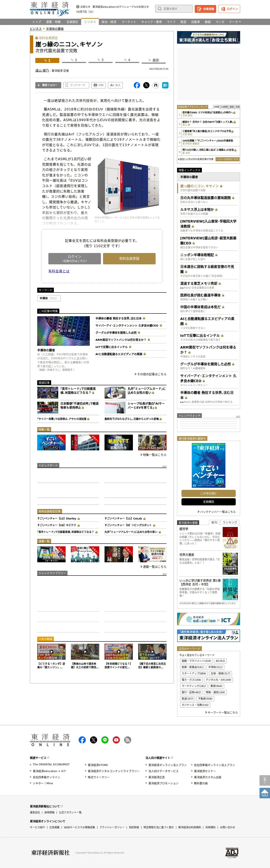Click the paywall ログイン button
This screenshot has height=868, width=270.
[x=75, y=258]
